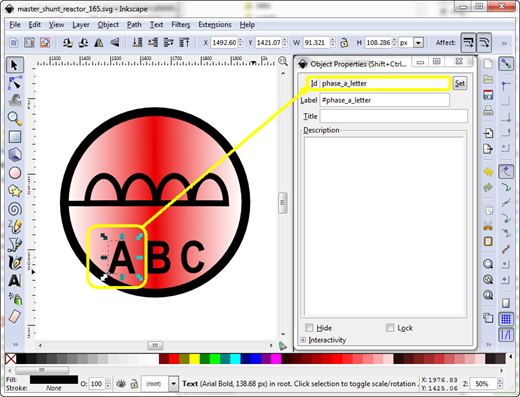Increase the opacity O stepper
Image resolution: width=520 pixels, height=397 pixels.
click(107, 381)
